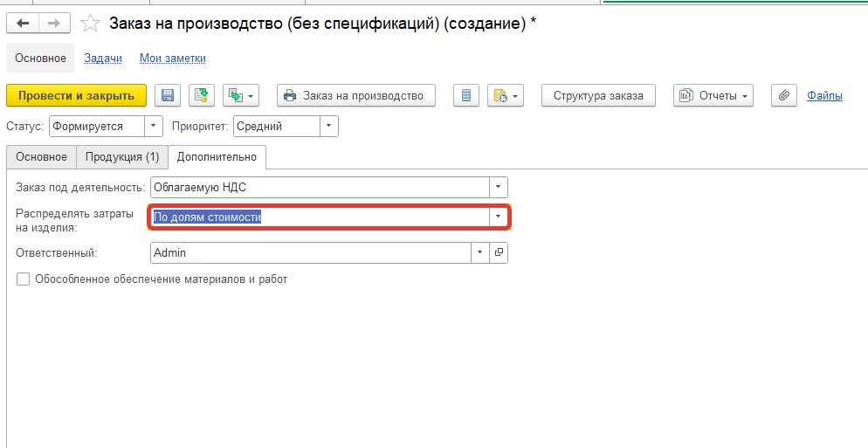This screenshot has width=868, height=448.
Task: Open Распределять затраты на изделия dropdown arrow
Action: [499, 217]
